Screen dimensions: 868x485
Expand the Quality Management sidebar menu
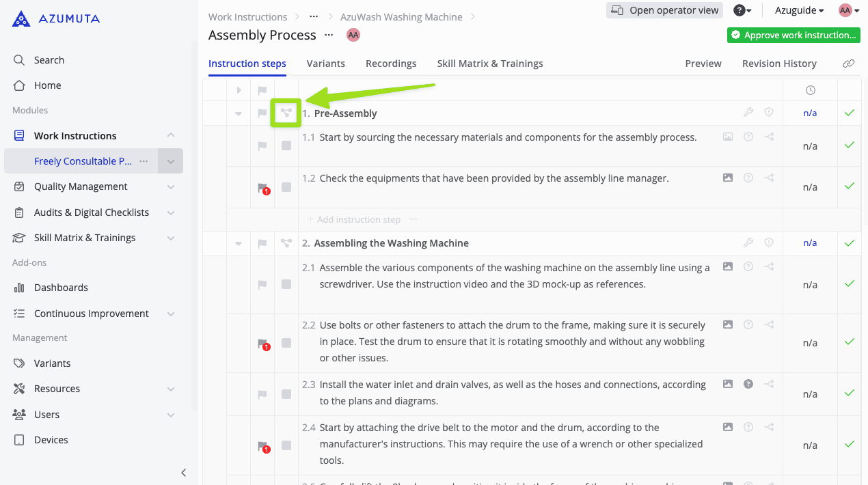[x=171, y=186]
